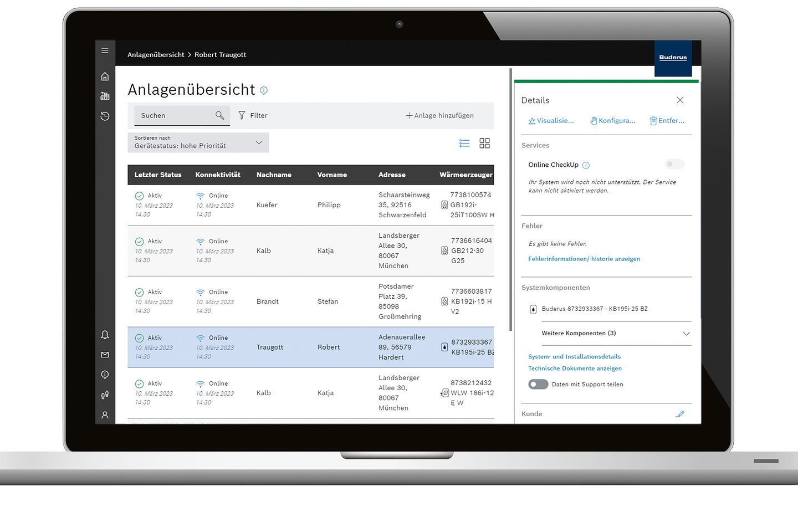
Task: Close the Details panel
Action: tap(680, 100)
